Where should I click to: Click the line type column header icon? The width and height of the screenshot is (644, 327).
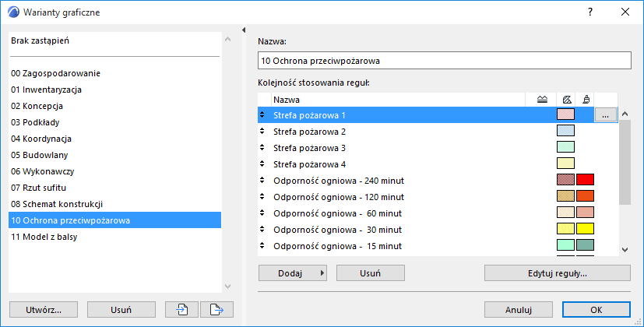coord(543,99)
